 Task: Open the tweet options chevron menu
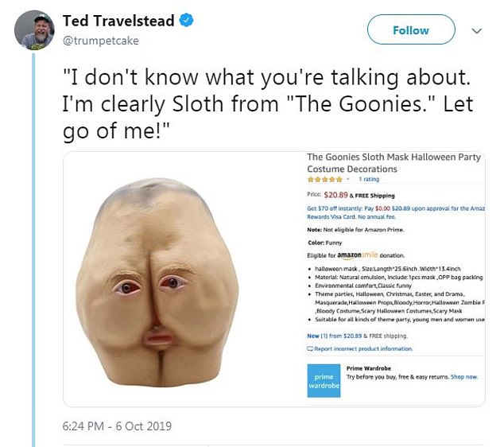(477, 31)
